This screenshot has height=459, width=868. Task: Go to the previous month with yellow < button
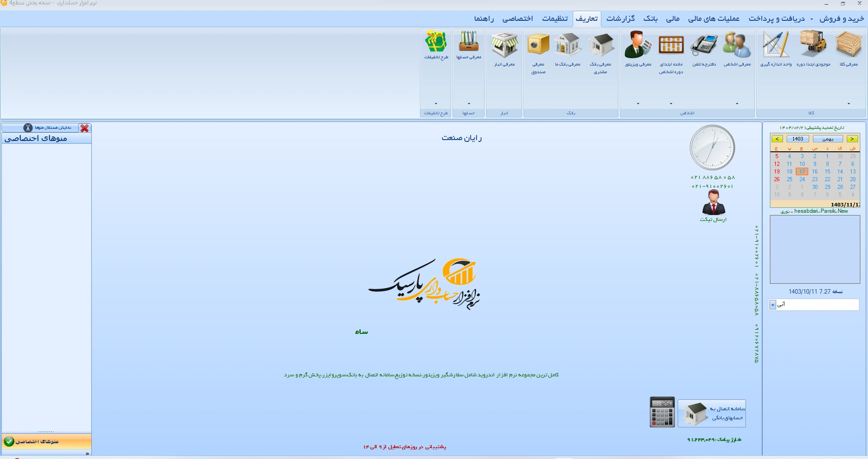pyautogui.click(x=777, y=139)
